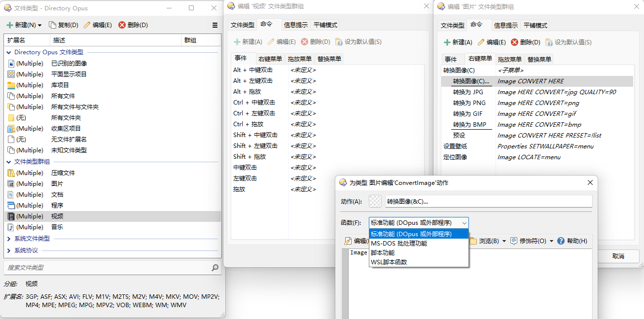Collapse the Directory Opus 文件类型 group
The width and height of the screenshot is (644, 319).
pos(9,52)
